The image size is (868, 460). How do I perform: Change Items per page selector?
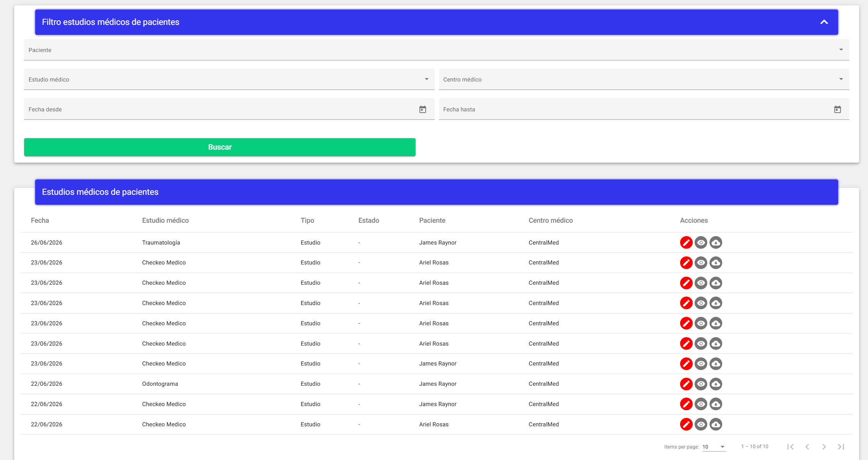tap(714, 447)
